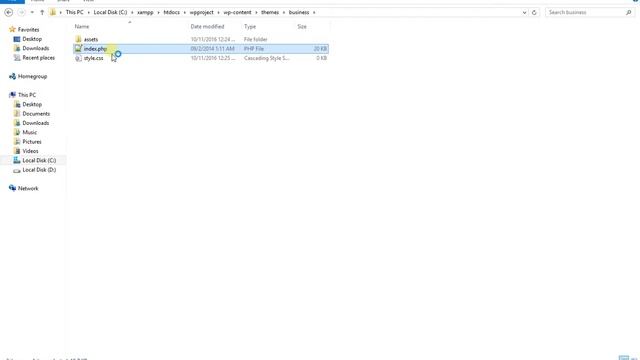The width and height of the screenshot is (640, 360).
Task: Open Documents under This PC
Action: point(36,114)
